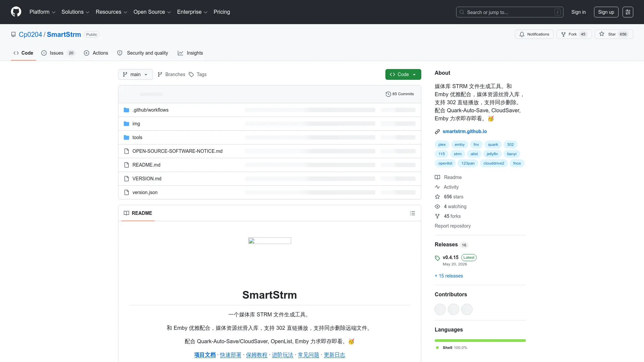Image resolution: width=644 pixels, height=362 pixels.
Task: Open the 项目文档 link in README
Action: [205, 355]
